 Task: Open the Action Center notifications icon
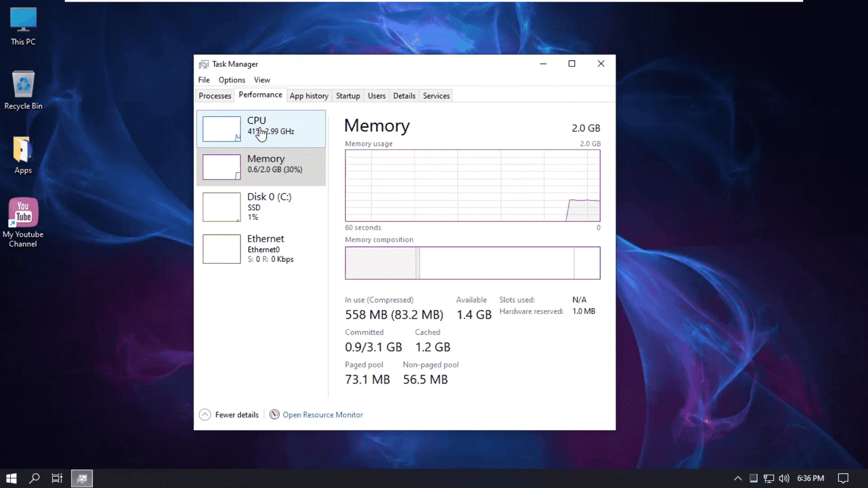pos(843,478)
